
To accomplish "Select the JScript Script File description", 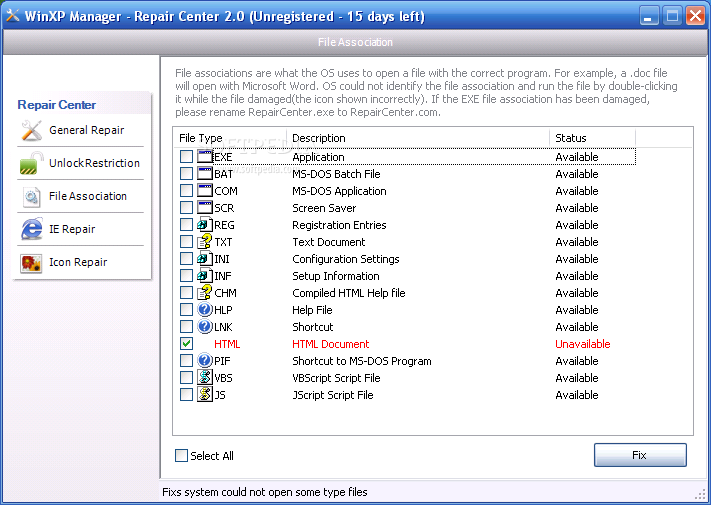I will (333, 395).
